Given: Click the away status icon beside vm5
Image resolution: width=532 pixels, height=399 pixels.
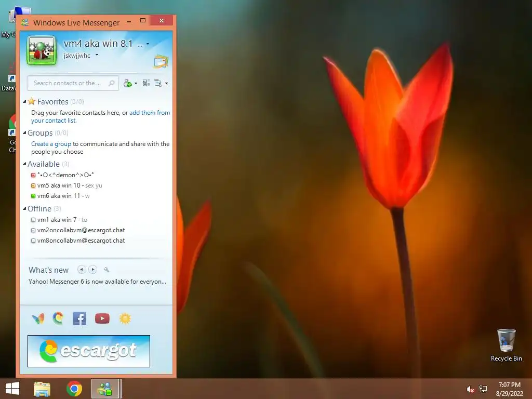Looking at the screenshot, I should click(33, 185).
